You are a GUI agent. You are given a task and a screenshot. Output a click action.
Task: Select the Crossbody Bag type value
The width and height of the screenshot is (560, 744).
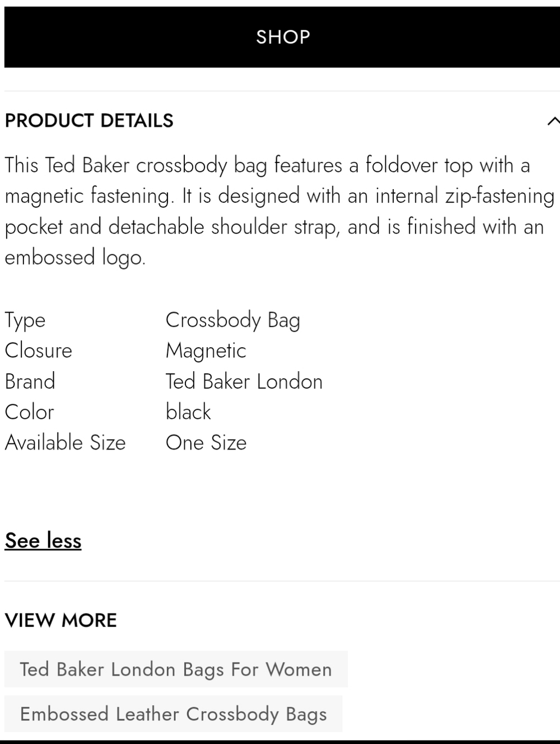coord(233,320)
